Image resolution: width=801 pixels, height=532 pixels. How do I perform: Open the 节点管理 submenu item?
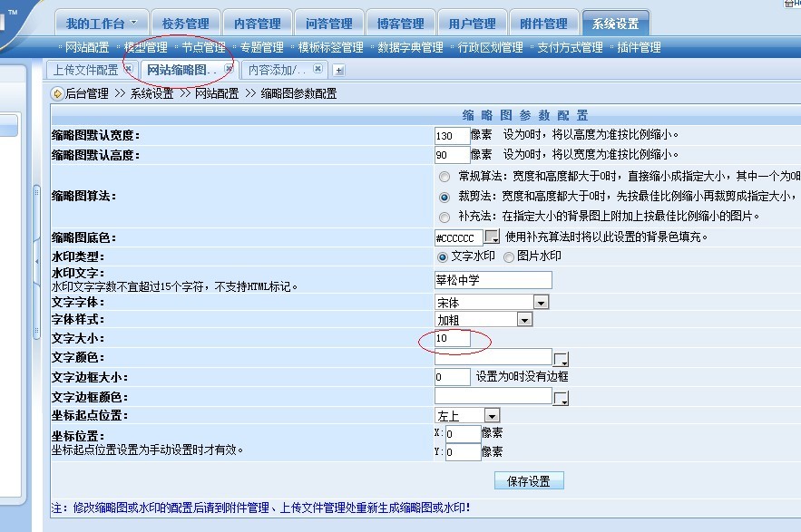pyautogui.click(x=203, y=47)
